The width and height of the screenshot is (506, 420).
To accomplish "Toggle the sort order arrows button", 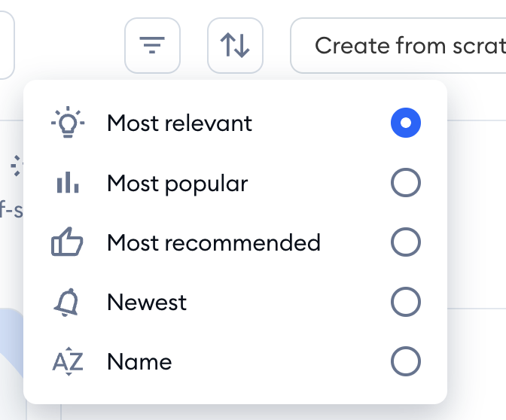I will tap(235, 45).
